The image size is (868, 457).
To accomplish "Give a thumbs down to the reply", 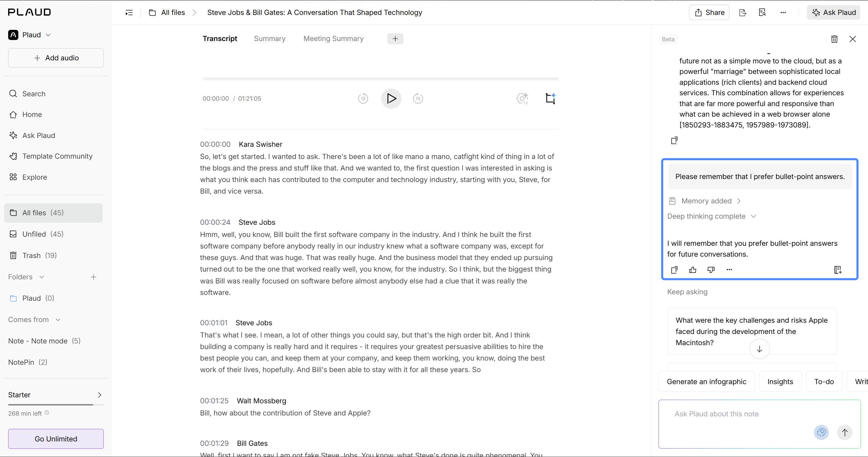I will 711,270.
